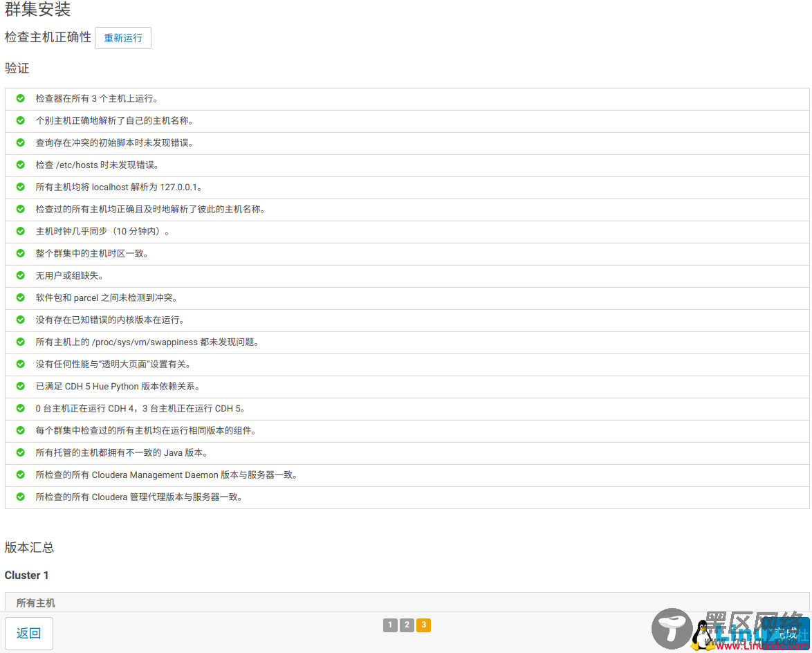Select text 3 台主机正在运行 CDH 5
Image resolution: width=812 pixels, height=653 pixels.
[194, 409]
